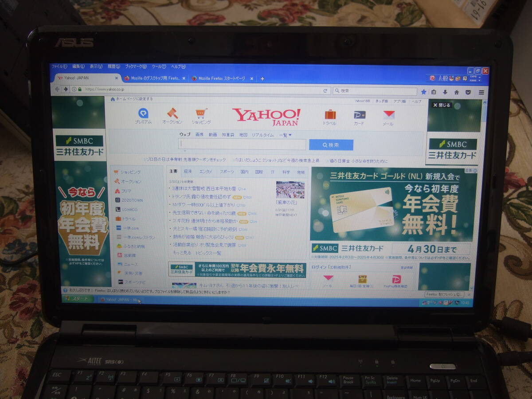Select the 国際 news tab
Screen dimensions: 532x399
(x=259, y=172)
